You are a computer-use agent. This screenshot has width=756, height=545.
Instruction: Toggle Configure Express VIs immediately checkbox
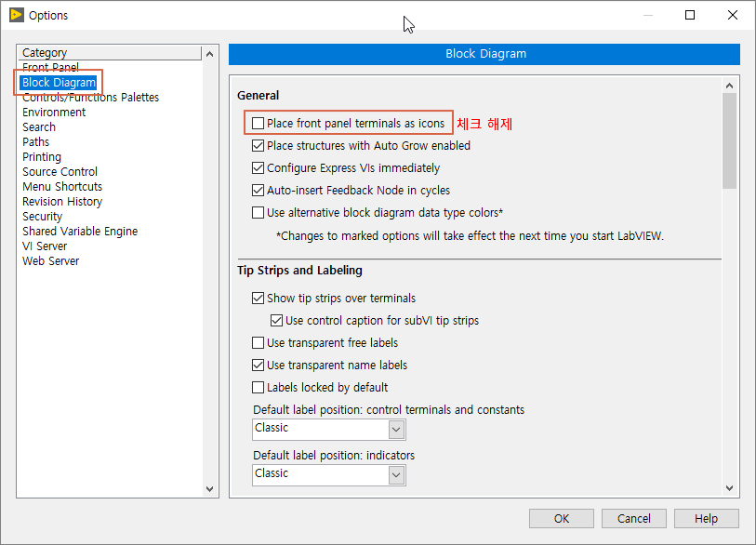click(x=258, y=167)
